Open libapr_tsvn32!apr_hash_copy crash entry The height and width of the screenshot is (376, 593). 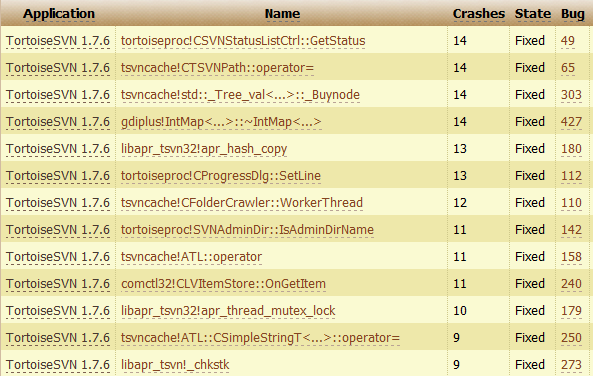click(204, 149)
